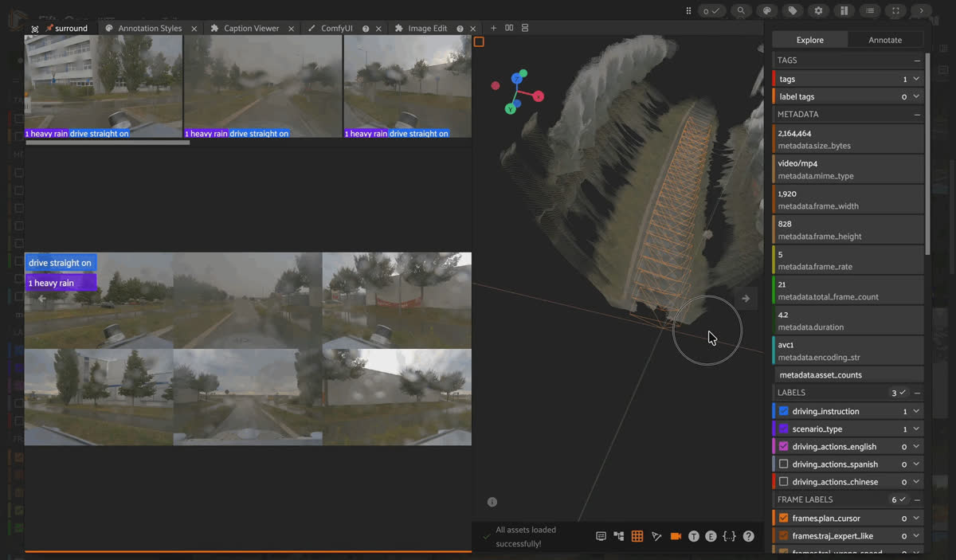Click the T view button
This screenshot has width=956, height=560.
(x=693, y=536)
